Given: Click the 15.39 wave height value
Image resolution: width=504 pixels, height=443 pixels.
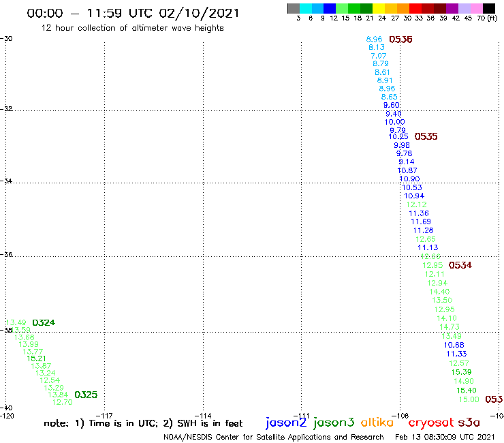Looking at the screenshot, I should point(462,372).
